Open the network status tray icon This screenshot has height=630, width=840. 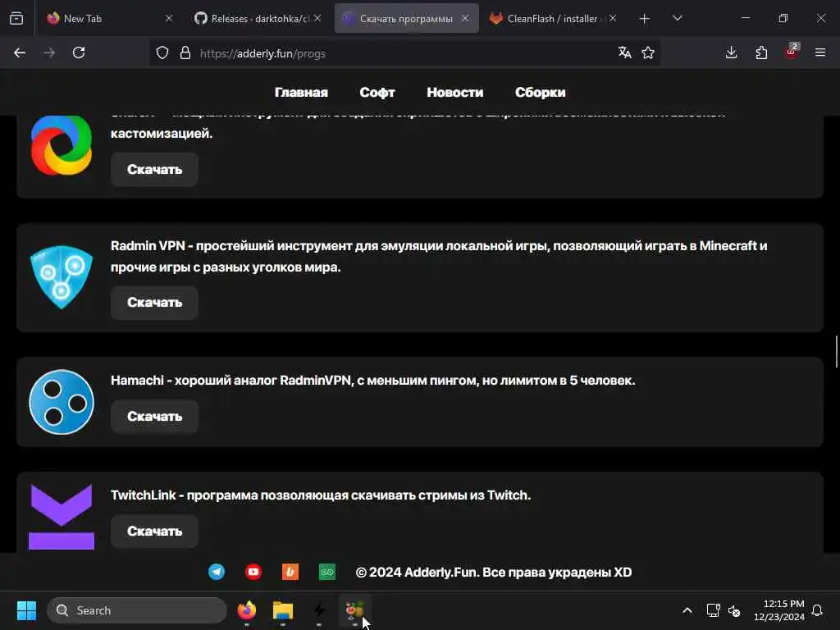coord(713,610)
